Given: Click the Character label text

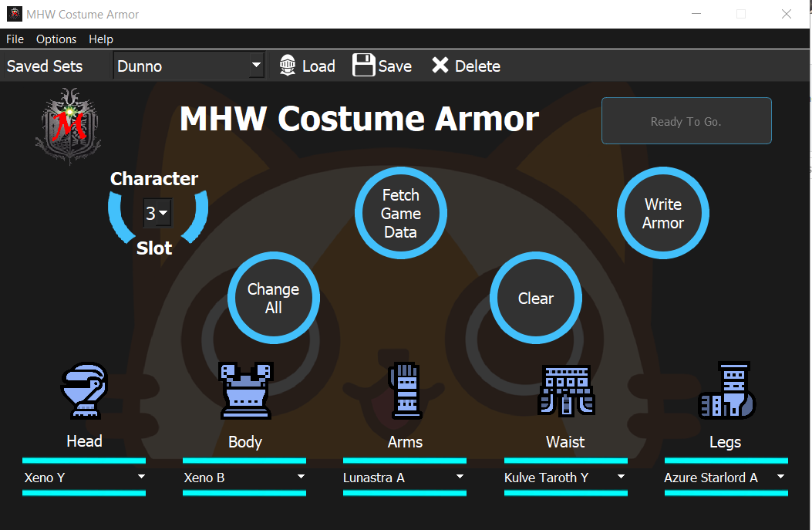Looking at the screenshot, I should [153, 178].
